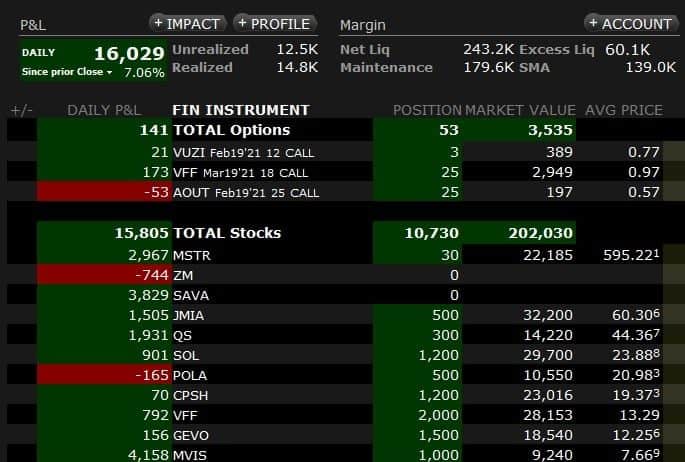Select the JMIA stock row
This screenshot has height=462, width=685.
pyautogui.click(x=346, y=315)
